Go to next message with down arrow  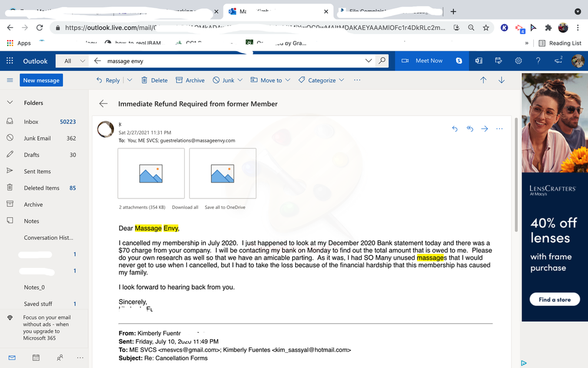502,80
